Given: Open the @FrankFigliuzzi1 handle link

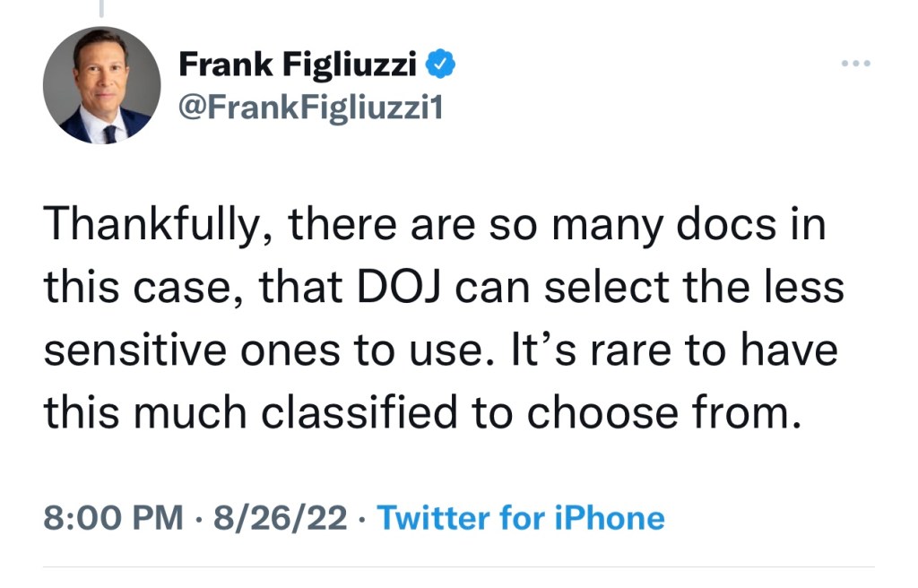Looking at the screenshot, I should pos(311,110).
